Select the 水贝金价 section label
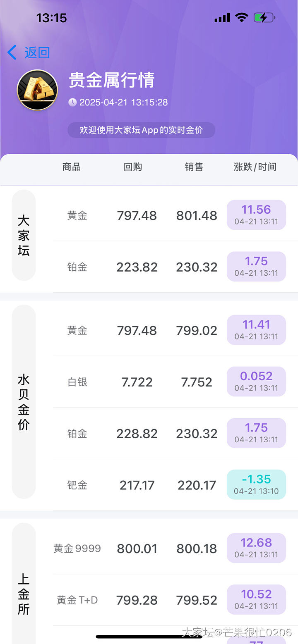The width and height of the screenshot is (298, 644). tap(24, 402)
